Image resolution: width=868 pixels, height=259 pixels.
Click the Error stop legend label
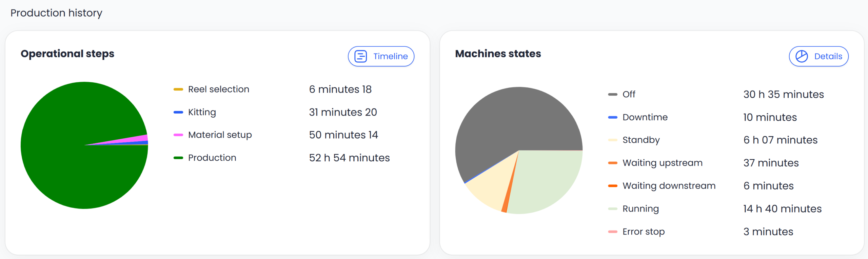(643, 232)
